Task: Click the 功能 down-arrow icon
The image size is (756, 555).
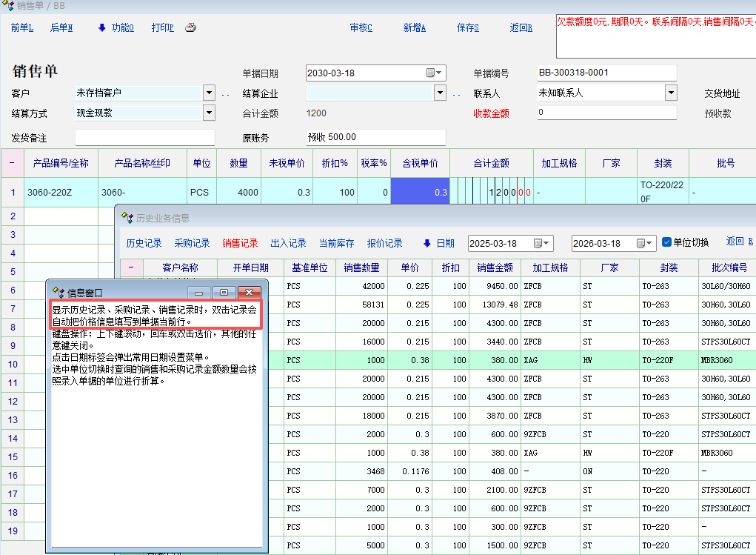Action: (x=102, y=28)
